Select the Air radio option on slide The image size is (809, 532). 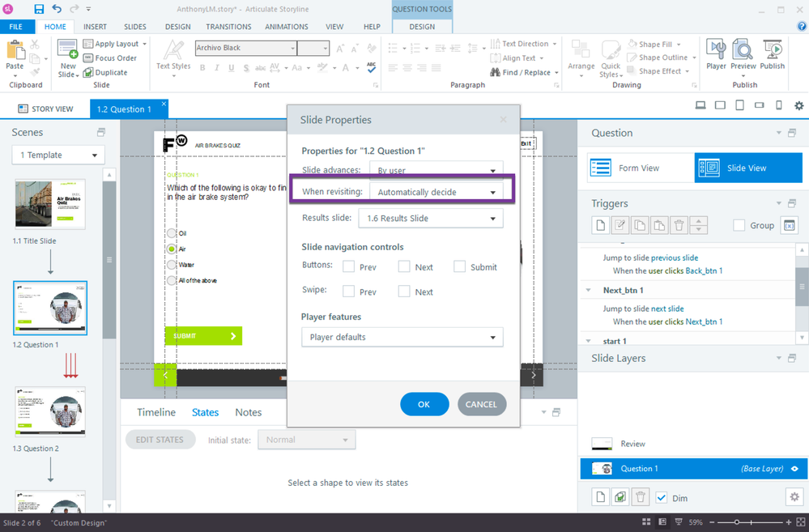tap(172, 249)
